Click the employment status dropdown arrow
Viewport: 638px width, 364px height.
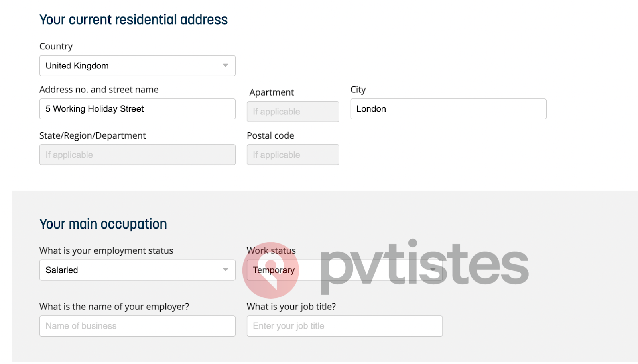click(x=225, y=270)
